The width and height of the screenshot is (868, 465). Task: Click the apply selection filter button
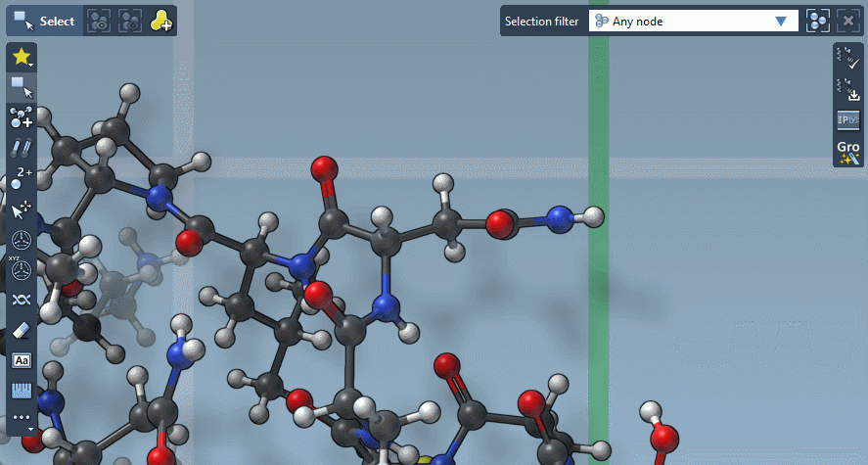[817, 21]
